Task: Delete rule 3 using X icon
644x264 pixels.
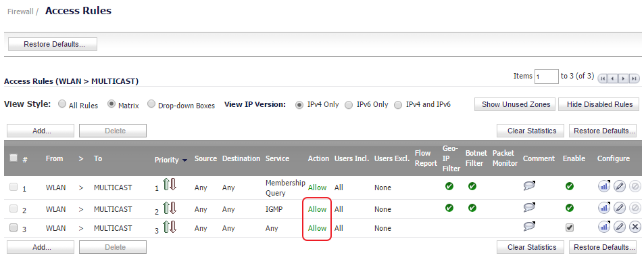Action: point(635,227)
